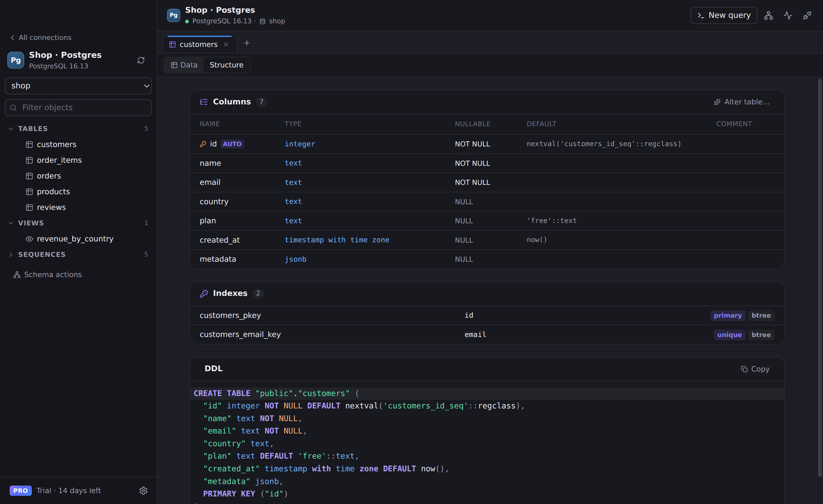Click the 'primary' index badge
Viewport: 823px width, 504px height.
click(x=727, y=315)
